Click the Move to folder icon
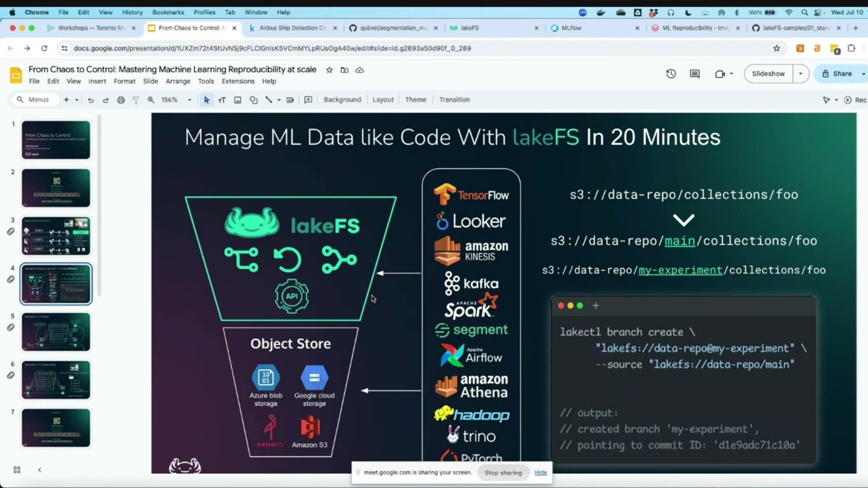 (x=344, y=70)
